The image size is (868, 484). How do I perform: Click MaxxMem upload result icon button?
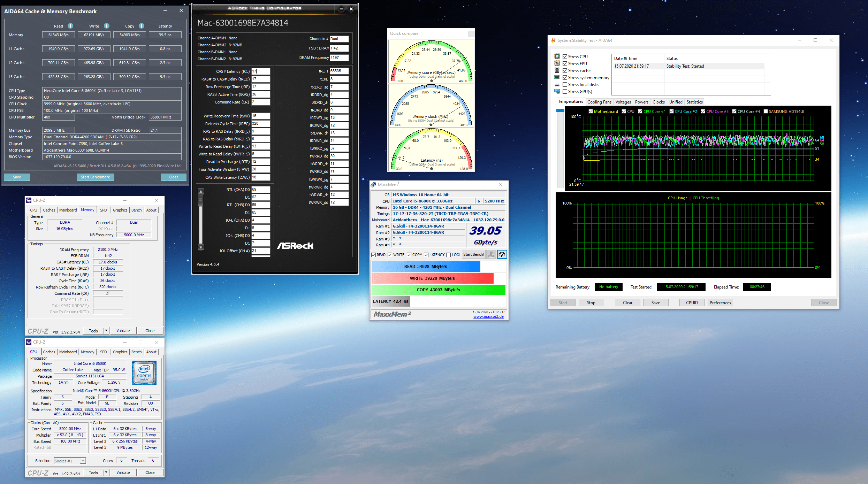pos(491,255)
